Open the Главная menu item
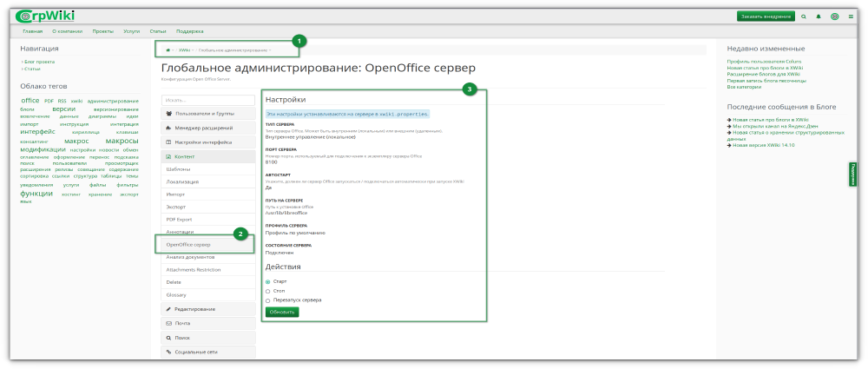Screen dimensions: 868x369 (x=33, y=31)
